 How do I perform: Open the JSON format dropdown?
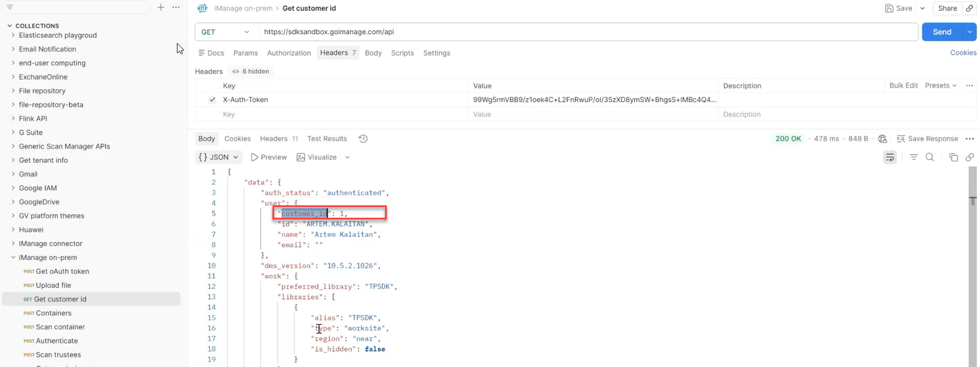[218, 157]
